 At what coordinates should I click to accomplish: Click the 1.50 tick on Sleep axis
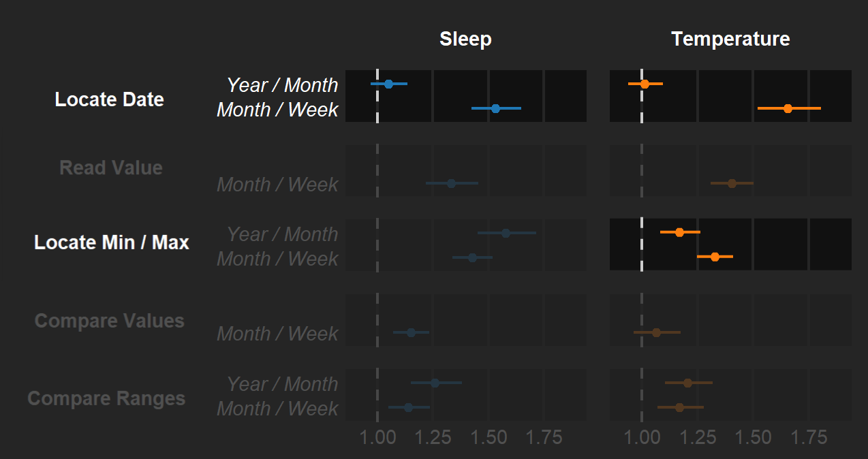point(488,437)
